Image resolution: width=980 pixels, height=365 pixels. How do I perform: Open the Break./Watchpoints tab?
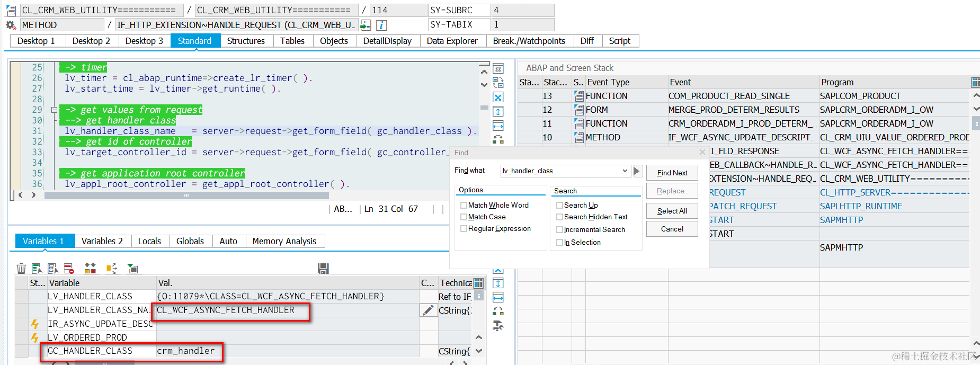point(529,41)
